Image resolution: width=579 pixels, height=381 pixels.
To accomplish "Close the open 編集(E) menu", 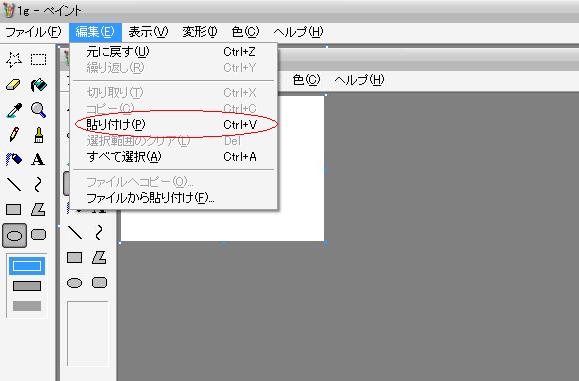I will pos(95,32).
